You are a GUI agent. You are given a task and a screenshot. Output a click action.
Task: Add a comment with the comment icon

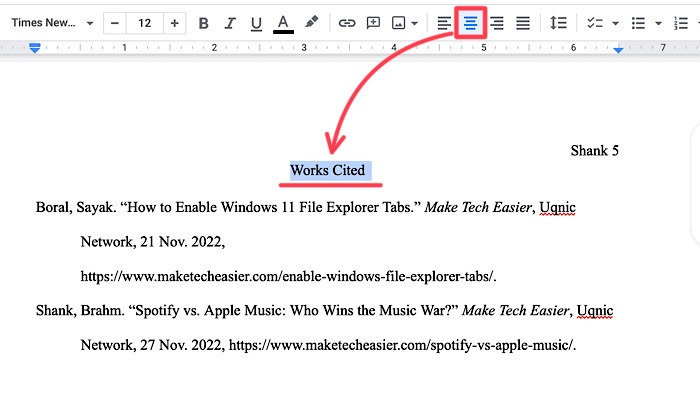coord(373,23)
